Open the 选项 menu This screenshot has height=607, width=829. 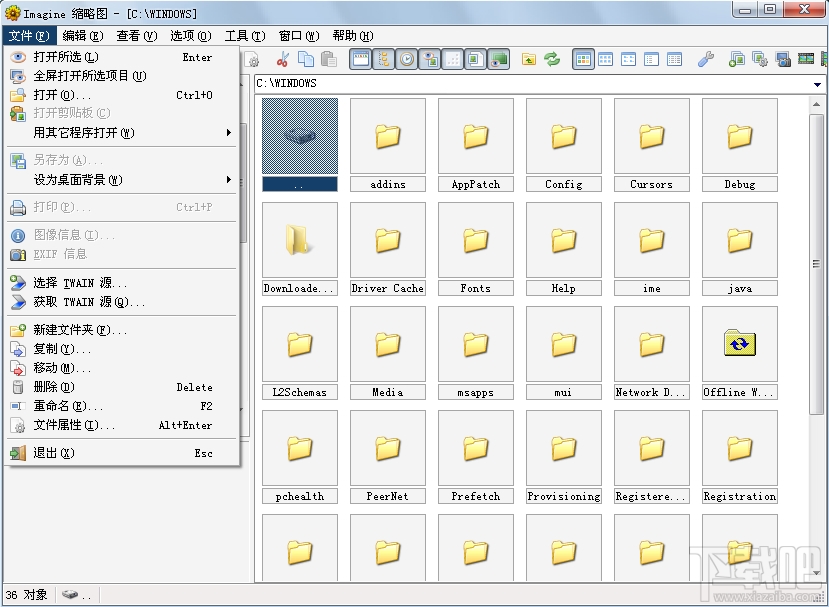(191, 35)
